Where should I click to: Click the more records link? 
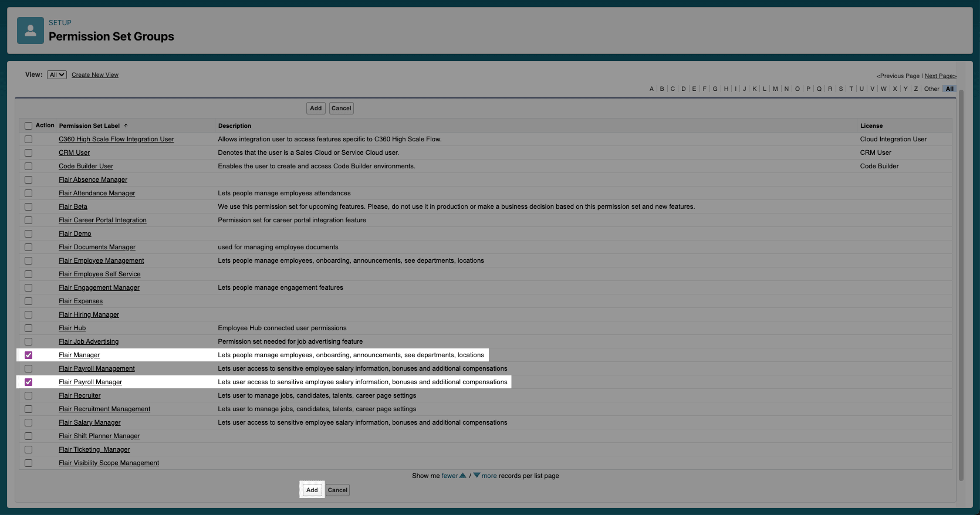pos(489,476)
